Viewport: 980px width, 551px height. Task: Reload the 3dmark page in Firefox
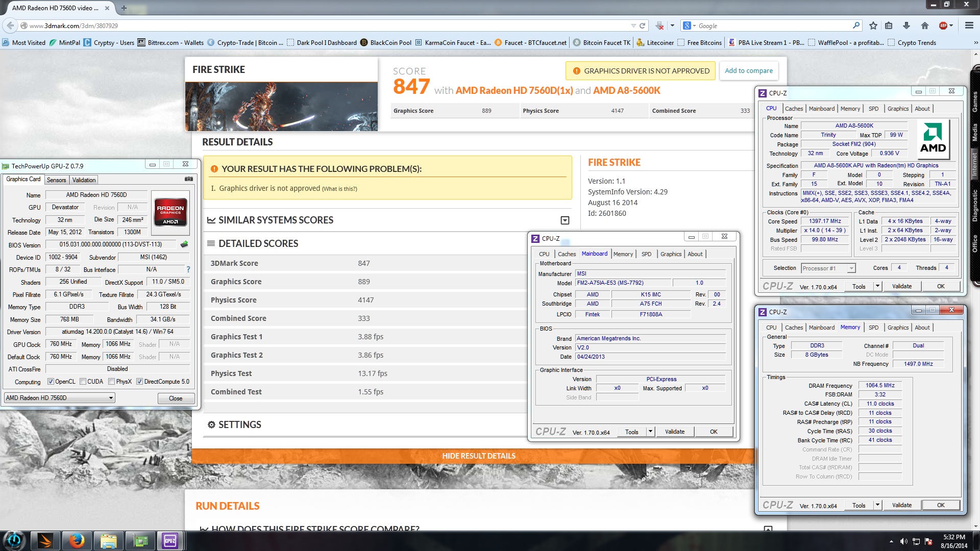[643, 26]
